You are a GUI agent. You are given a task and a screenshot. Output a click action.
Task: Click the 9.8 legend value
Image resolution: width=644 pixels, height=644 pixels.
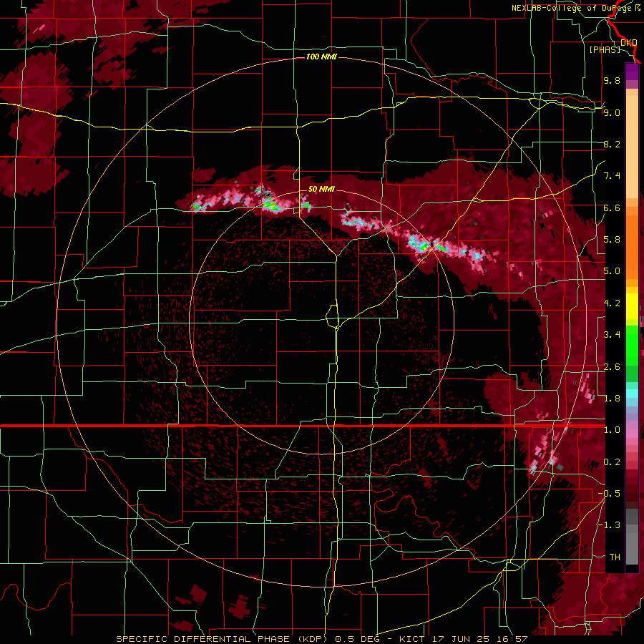(612, 80)
